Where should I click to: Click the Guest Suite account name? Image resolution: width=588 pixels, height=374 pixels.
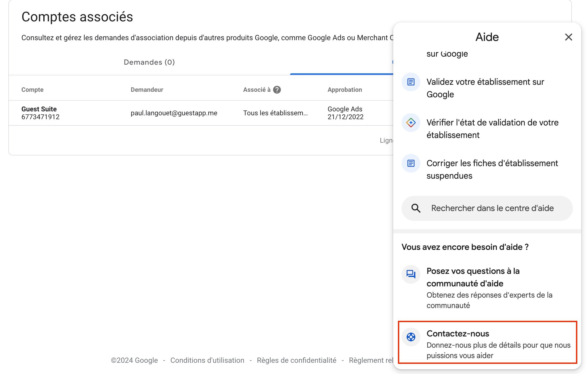(x=39, y=109)
